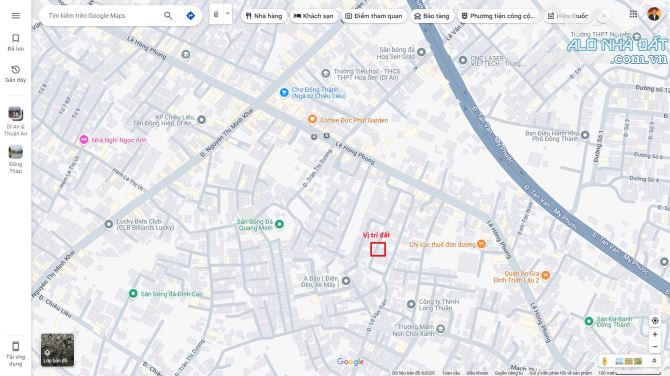Open the dropdown arrow beside search bar
Viewport: 670px width, 376px height.
227,14
